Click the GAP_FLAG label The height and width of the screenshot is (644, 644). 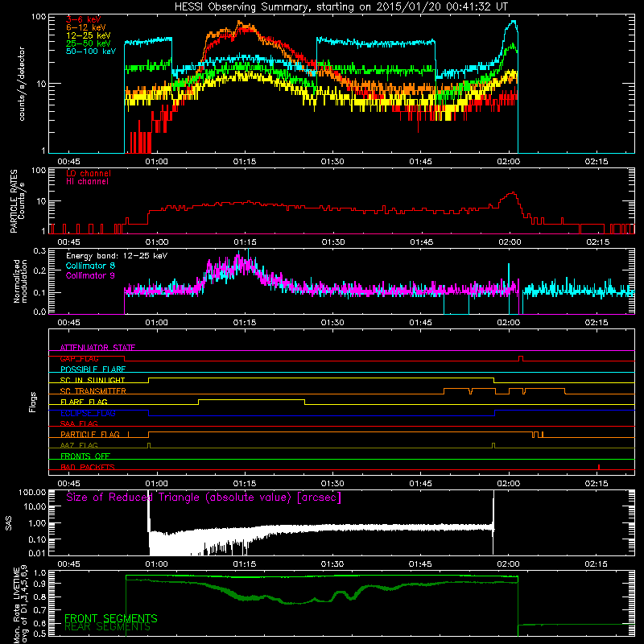pyautogui.click(x=79, y=358)
